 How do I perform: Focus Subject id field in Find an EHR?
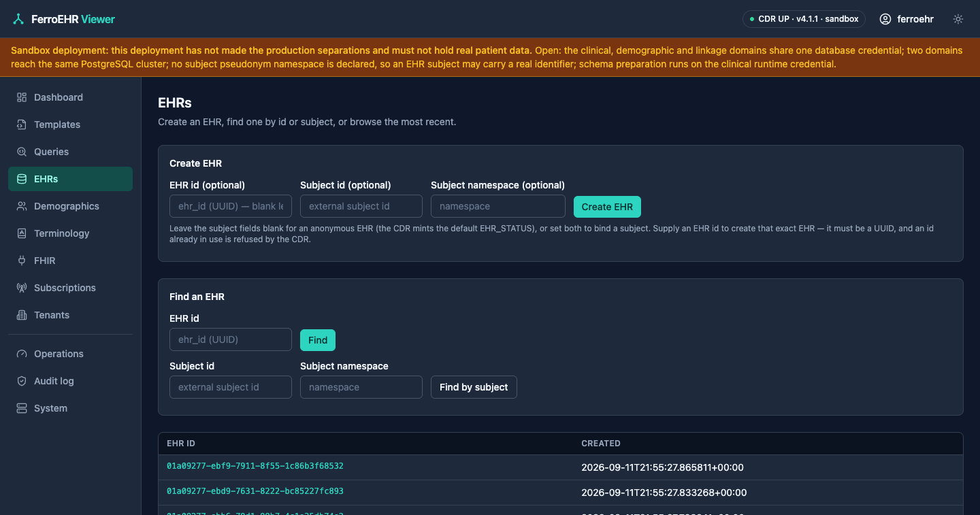tap(231, 387)
